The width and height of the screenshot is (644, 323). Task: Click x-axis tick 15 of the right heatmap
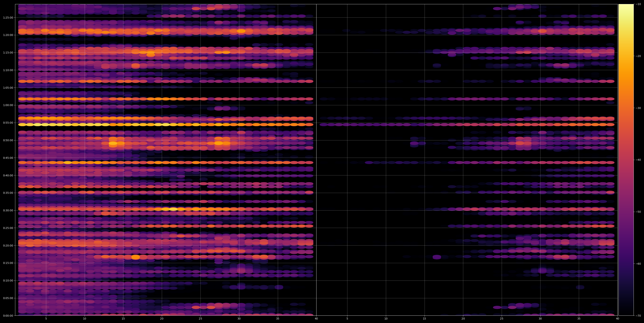pyautogui.click(x=425, y=319)
